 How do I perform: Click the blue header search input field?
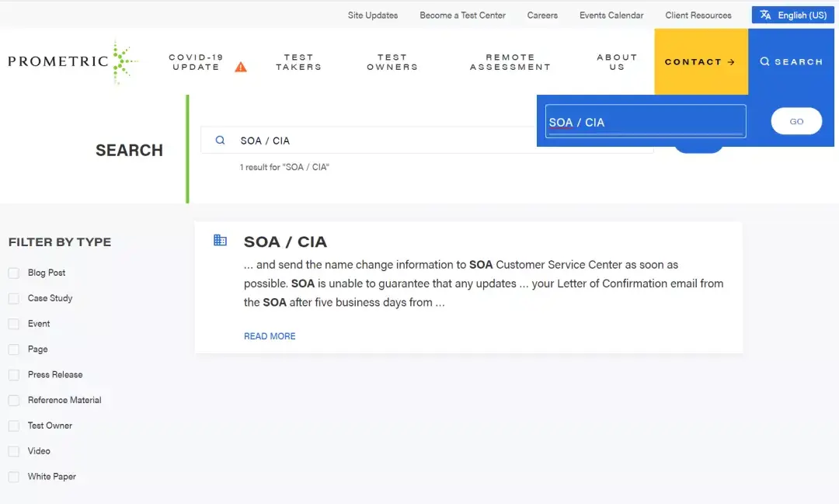pos(645,122)
